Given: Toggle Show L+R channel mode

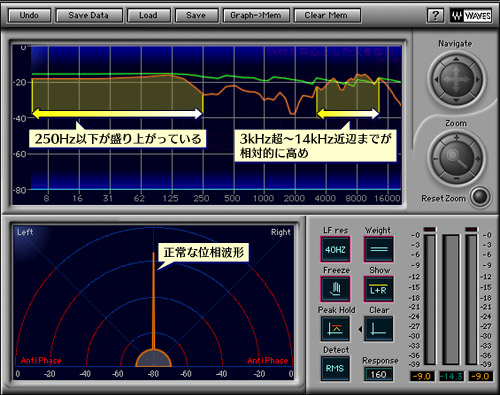Looking at the screenshot, I should [x=379, y=289].
